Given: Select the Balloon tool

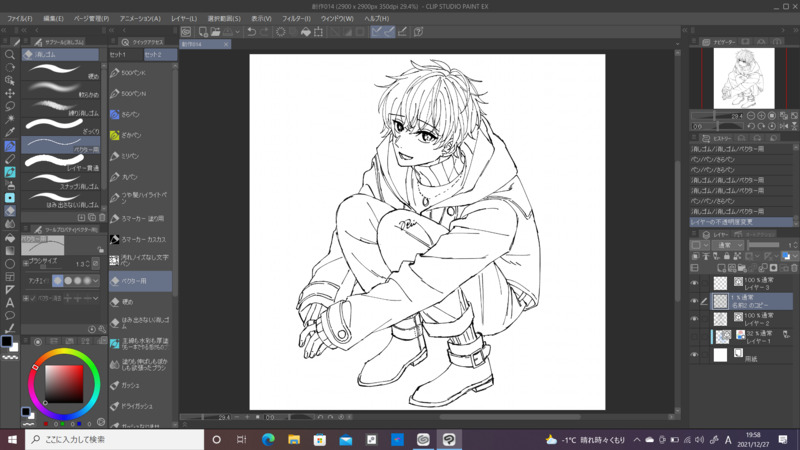Looking at the screenshot, I should [x=10, y=315].
